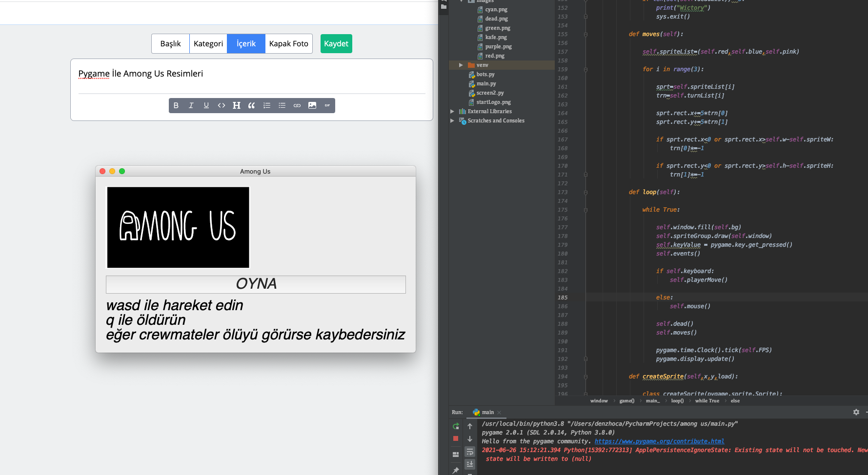Pin the Run tab with the pin icon
The height and width of the screenshot is (475, 868).
coord(456,470)
